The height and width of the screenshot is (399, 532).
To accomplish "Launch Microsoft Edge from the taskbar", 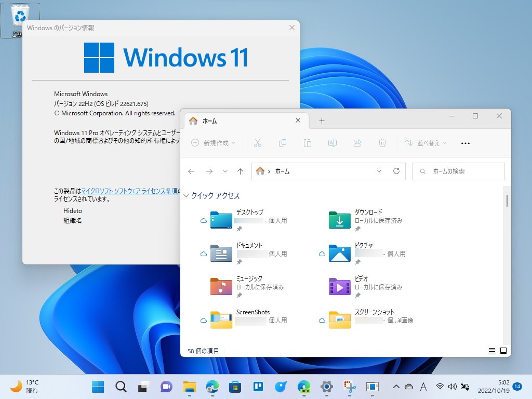I will pyautogui.click(x=212, y=387).
